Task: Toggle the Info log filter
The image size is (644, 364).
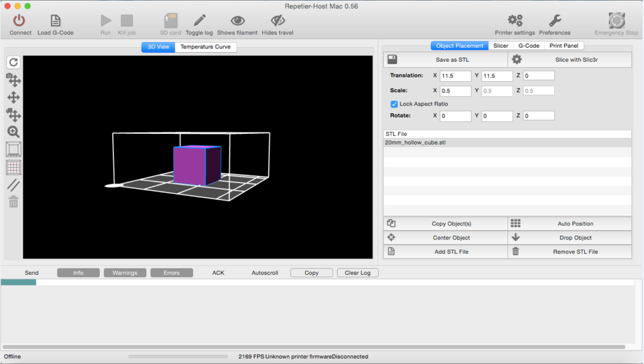Action: pyautogui.click(x=79, y=272)
